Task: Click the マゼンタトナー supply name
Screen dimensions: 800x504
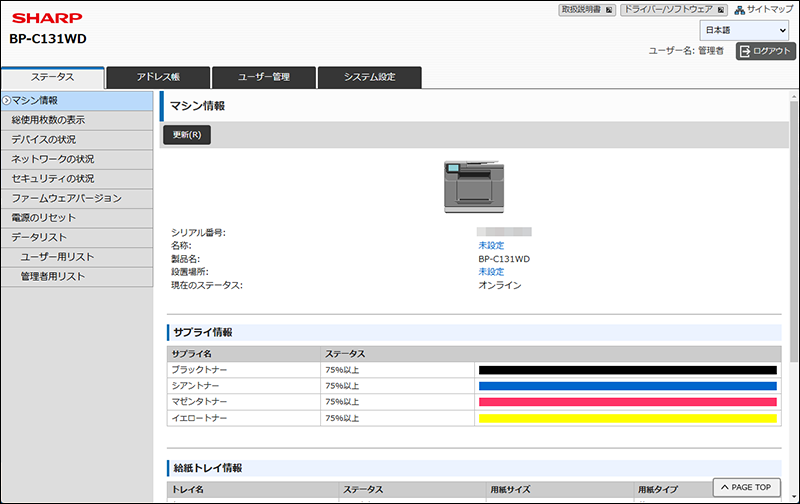Action: pos(199,402)
